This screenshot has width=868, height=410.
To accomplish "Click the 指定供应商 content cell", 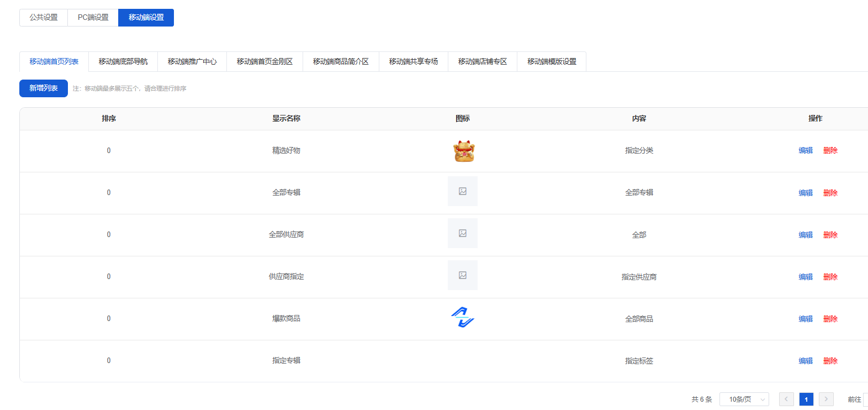I will (x=639, y=277).
